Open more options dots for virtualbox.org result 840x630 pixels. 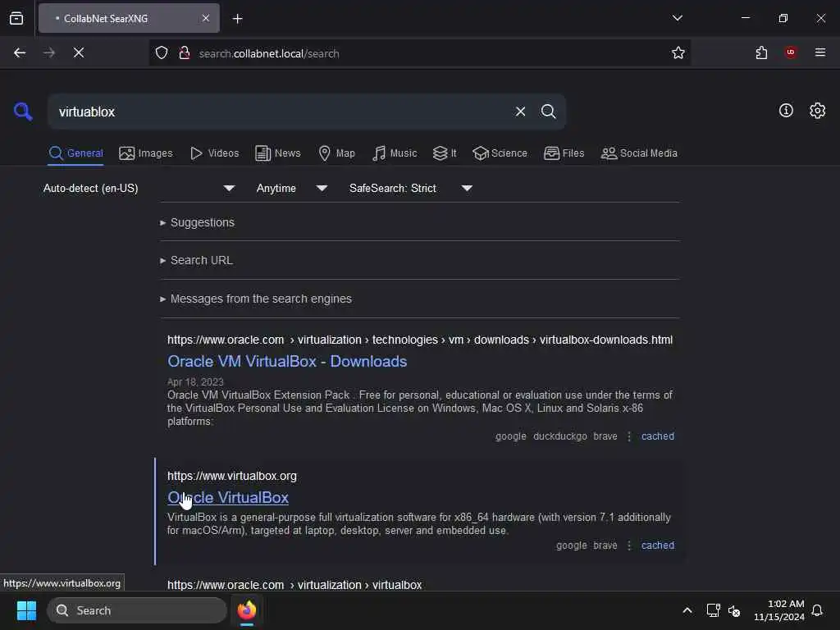click(x=629, y=546)
